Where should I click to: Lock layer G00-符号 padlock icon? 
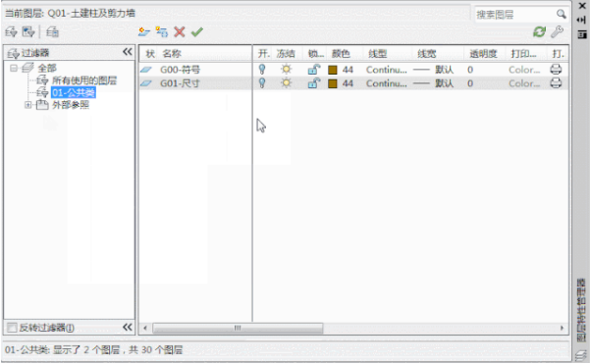314,70
